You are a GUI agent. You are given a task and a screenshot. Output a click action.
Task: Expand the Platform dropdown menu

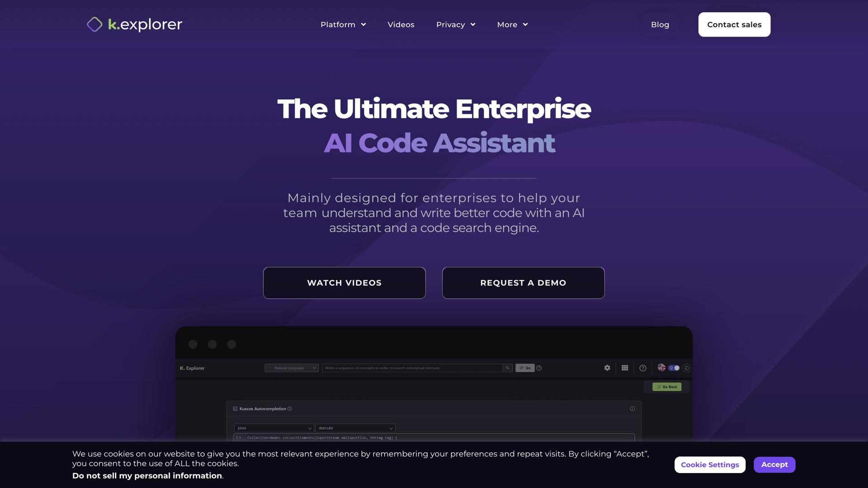coord(343,24)
